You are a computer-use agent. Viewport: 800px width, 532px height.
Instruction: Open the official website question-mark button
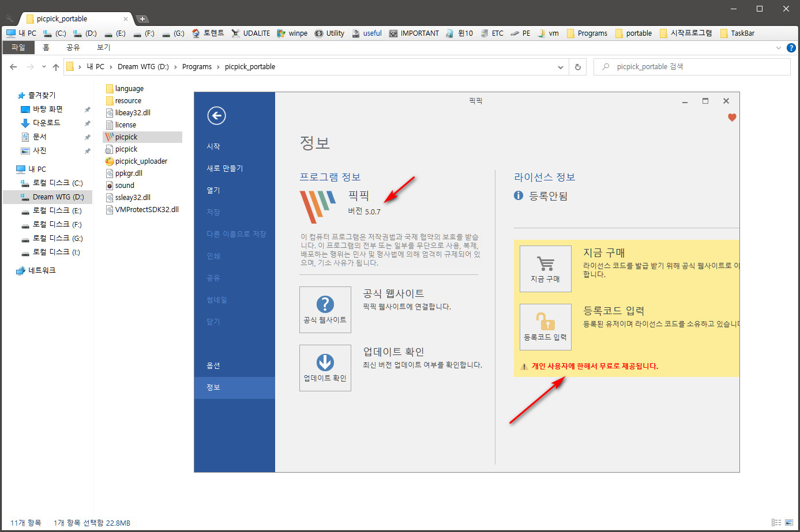coord(325,310)
